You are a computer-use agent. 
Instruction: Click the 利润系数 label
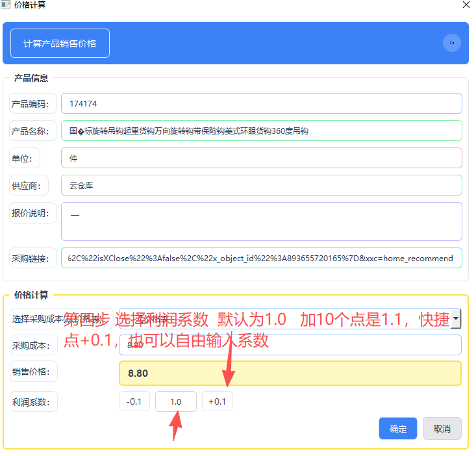[33, 401]
